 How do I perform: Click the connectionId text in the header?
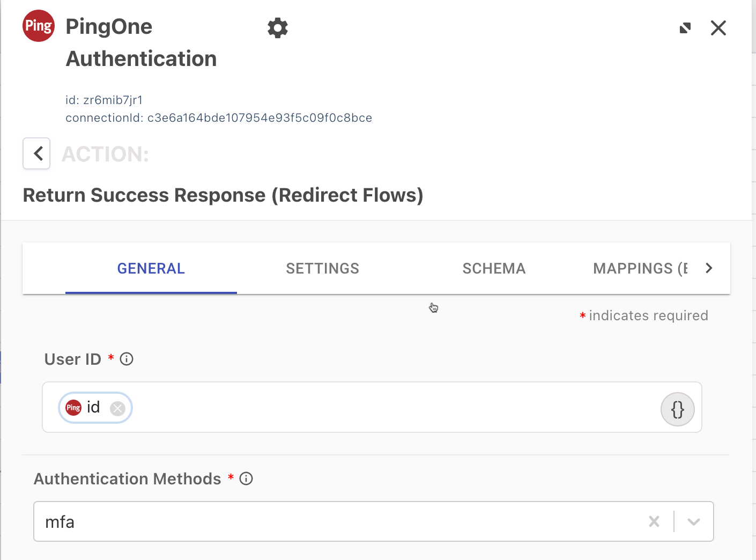(x=219, y=118)
